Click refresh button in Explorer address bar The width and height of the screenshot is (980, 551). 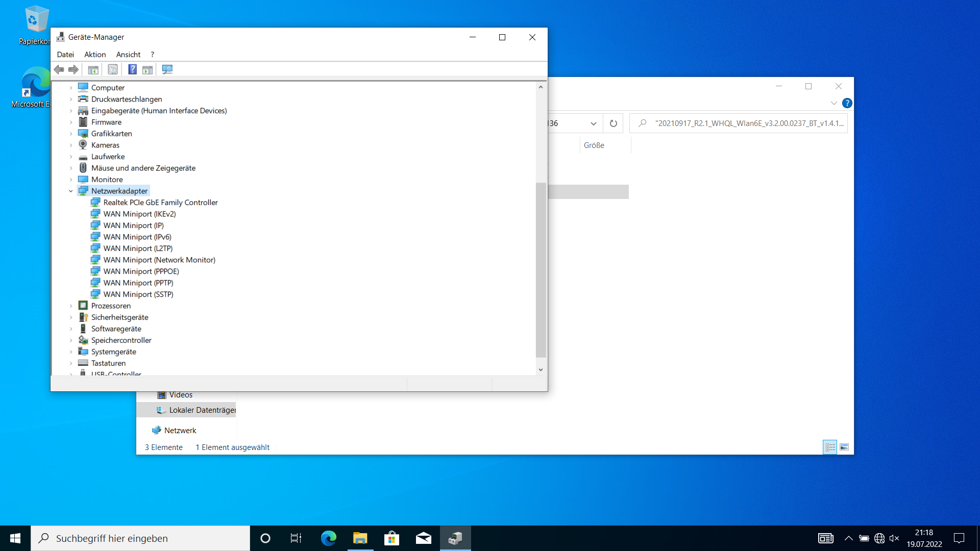click(613, 123)
